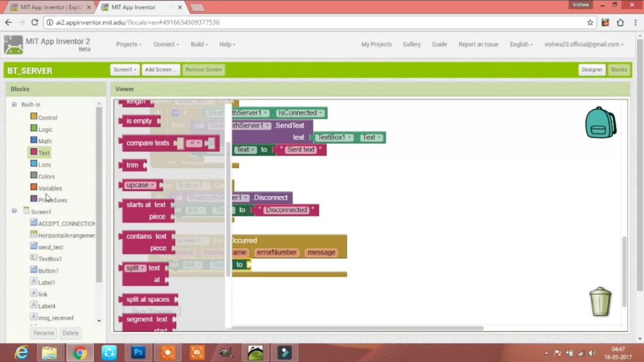The height and width of the screenshot is (362, 644).
Task: Open the backpack icon in viewer
Action: pos(601,123)
